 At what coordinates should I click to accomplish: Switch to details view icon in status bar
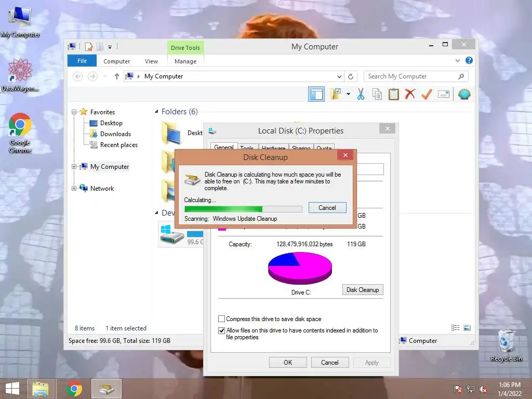(455, 328)
